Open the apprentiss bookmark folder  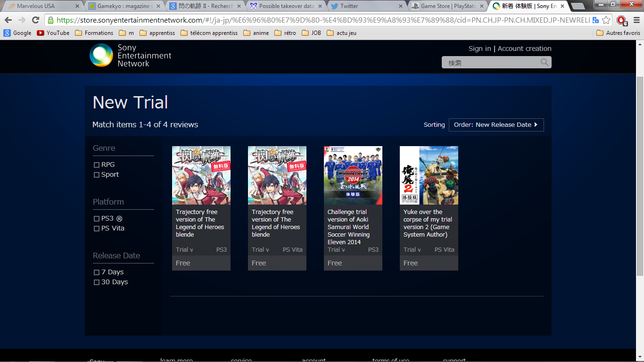tap(157, 33)
